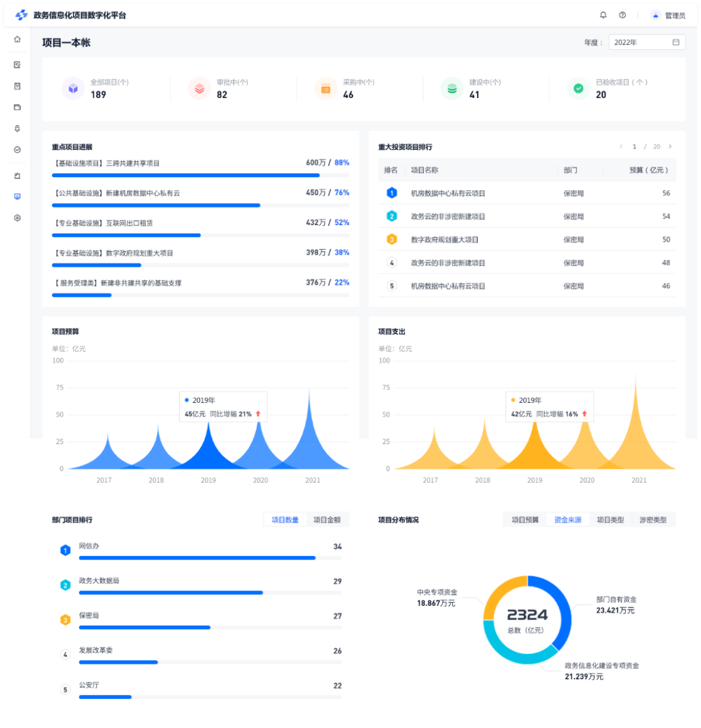Open notifications bell in top header
Image resolution: width=701 pixels, height=728 pixels.
[603, 15]
